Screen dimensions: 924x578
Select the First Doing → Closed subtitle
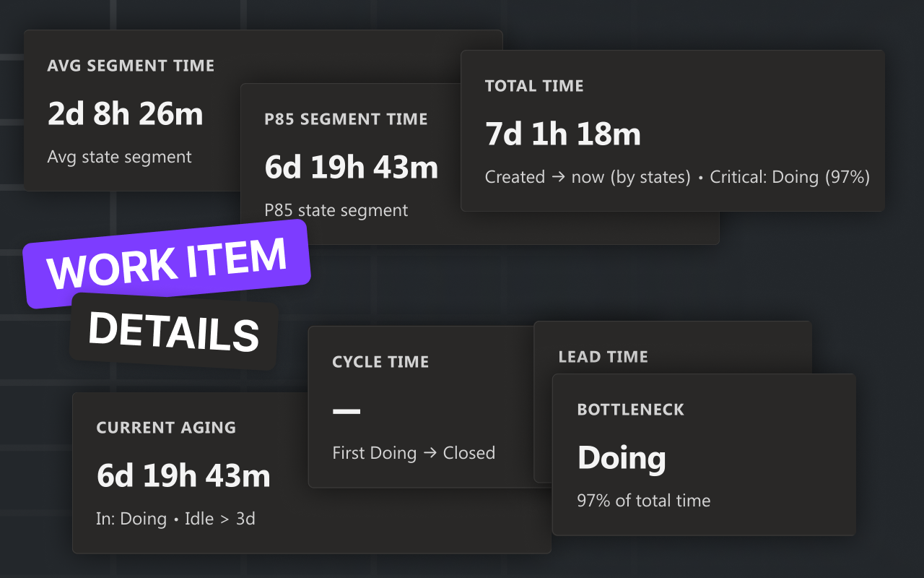(x=414, y=453)
